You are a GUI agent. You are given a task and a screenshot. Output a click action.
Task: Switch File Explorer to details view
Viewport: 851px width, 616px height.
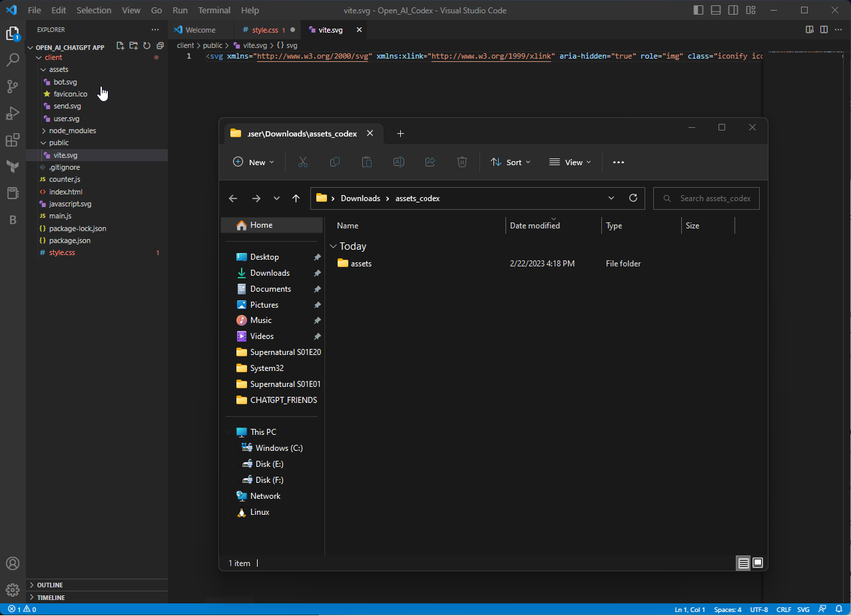[743, 563]
